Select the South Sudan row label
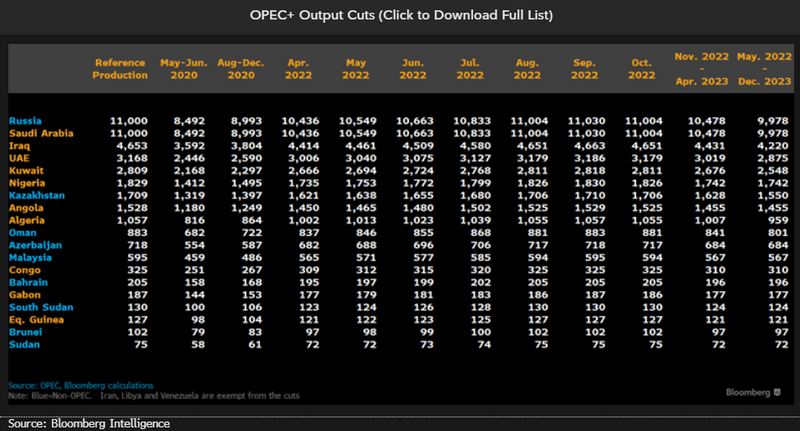 (x=38, y=306)
